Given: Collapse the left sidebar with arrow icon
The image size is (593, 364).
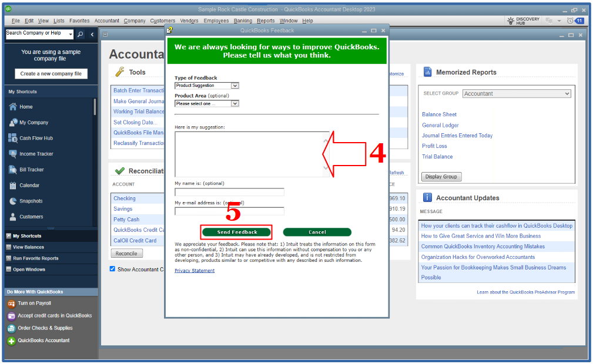Looking at the screenshot, I should [x=92, y=35].
